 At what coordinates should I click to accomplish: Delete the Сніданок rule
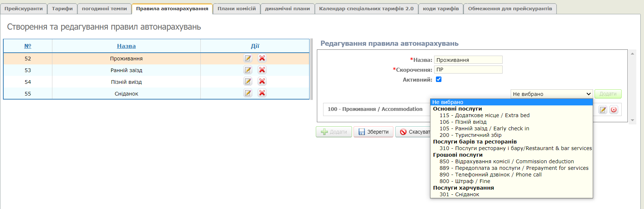(x=262, y=93)
